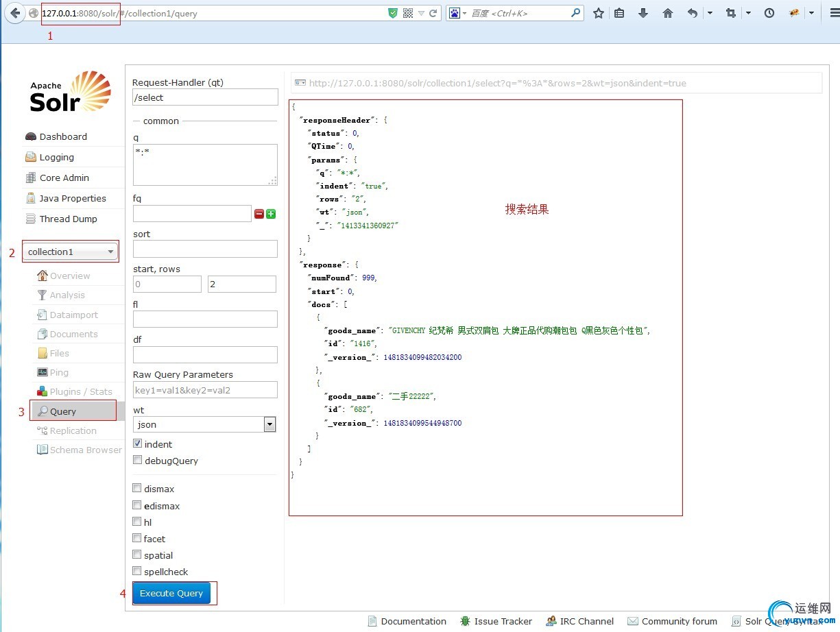Click the Execute Query button
This screenshot has height=632, width=840.
click(171, 593)
